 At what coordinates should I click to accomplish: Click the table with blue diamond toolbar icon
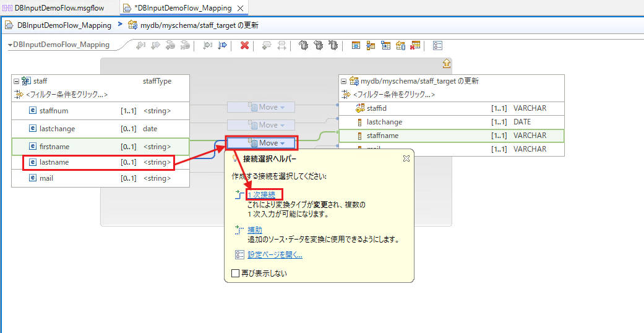pos(371,45)
